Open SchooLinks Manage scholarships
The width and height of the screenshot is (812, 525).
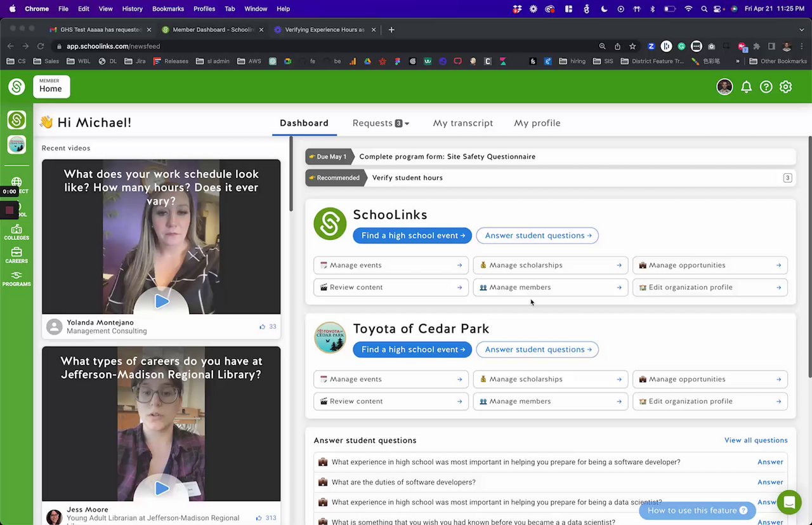(551, 265)
